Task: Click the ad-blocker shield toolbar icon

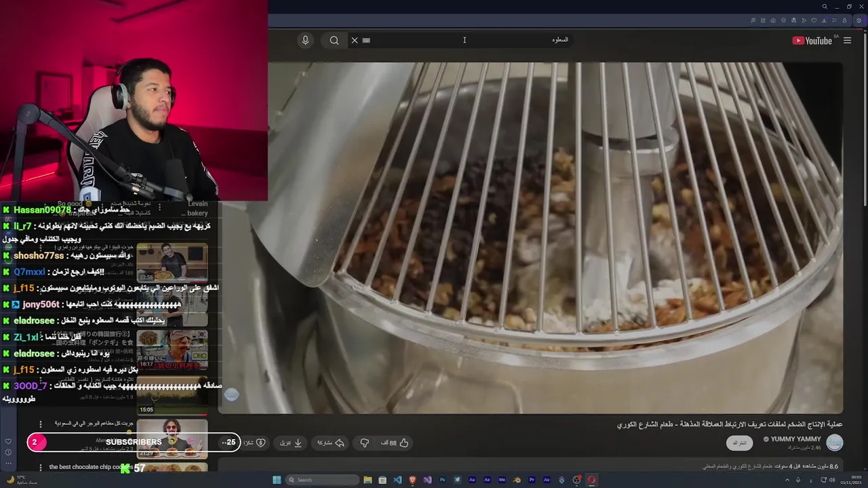Action: pos(783,20)
